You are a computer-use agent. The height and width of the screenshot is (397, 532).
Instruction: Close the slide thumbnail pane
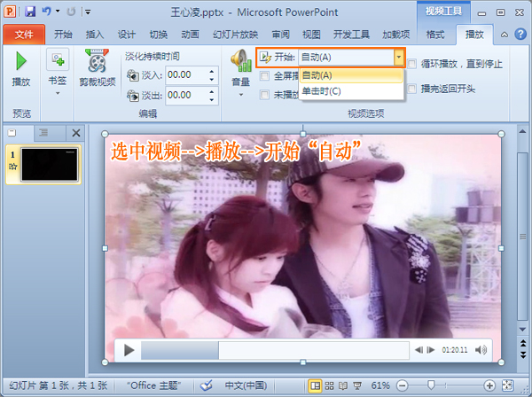coord(76,133)
